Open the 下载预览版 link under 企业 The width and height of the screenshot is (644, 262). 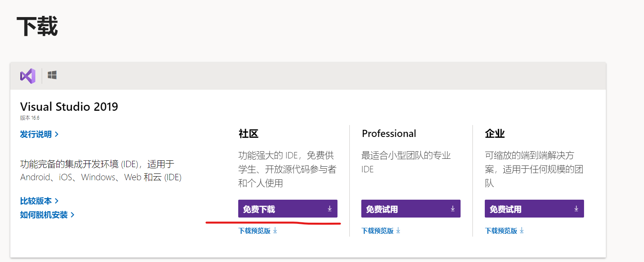[504, 231]
